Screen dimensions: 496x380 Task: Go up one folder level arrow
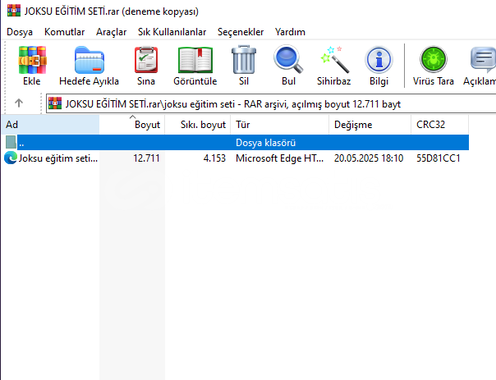19,103
